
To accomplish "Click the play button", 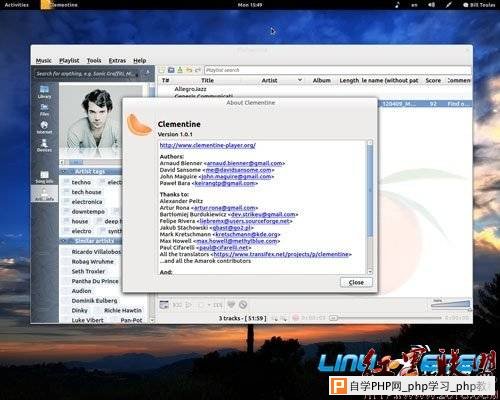I will [x=189, y=305].
